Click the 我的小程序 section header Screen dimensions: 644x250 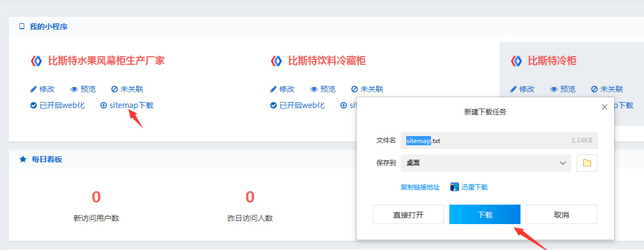(49, 26)
